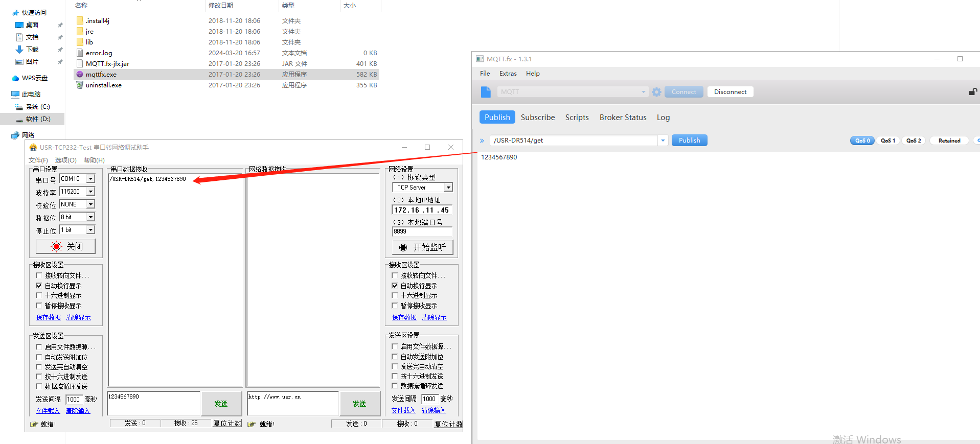Uncheck auto line wrap in network receive settings
Viewport: 980px width, 444px height.
(395, 286)
